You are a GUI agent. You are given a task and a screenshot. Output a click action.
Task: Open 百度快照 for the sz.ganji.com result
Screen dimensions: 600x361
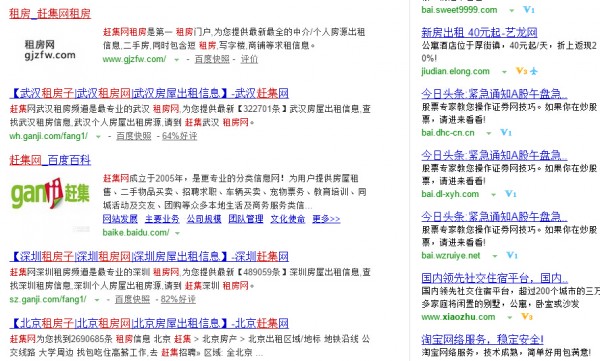pos(132,299)
